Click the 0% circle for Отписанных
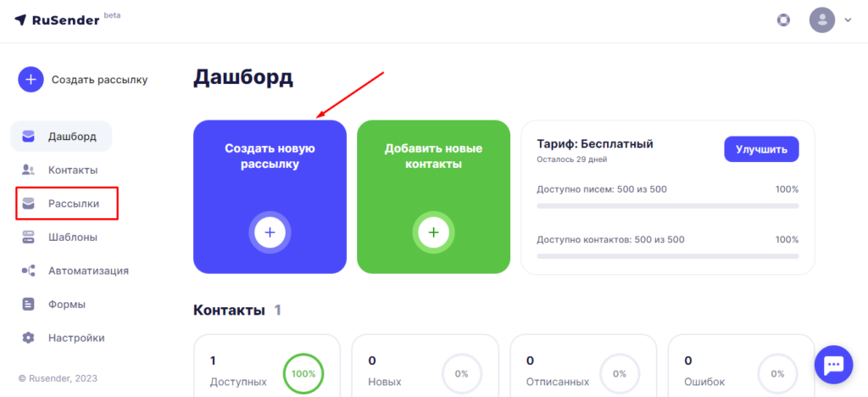The image size is (868, 397). (620, 374)
